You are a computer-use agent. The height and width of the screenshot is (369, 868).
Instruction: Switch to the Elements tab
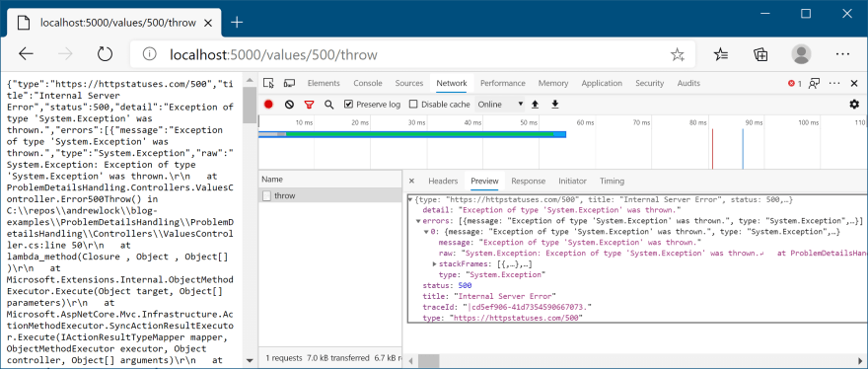[x=324, y=83]
